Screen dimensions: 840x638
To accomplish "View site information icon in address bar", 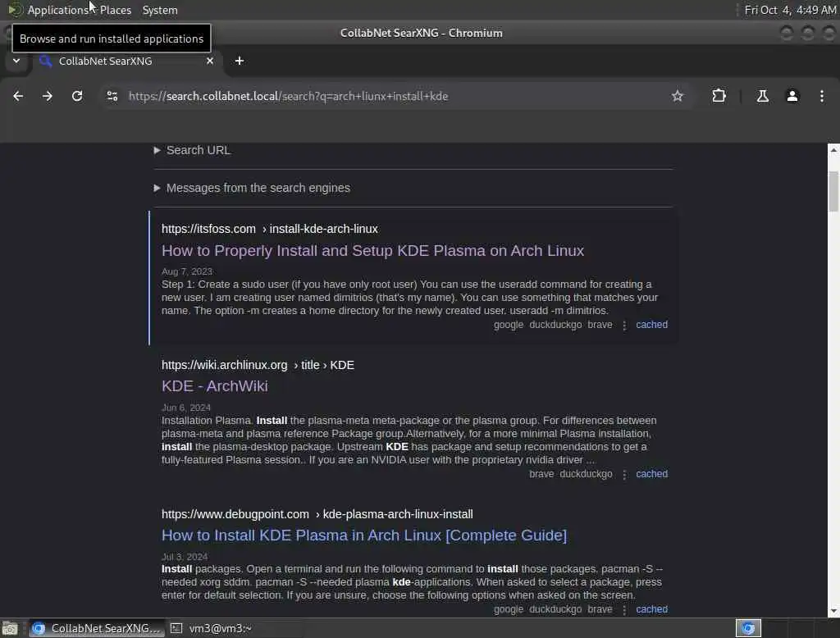I will tap(112, 96).
